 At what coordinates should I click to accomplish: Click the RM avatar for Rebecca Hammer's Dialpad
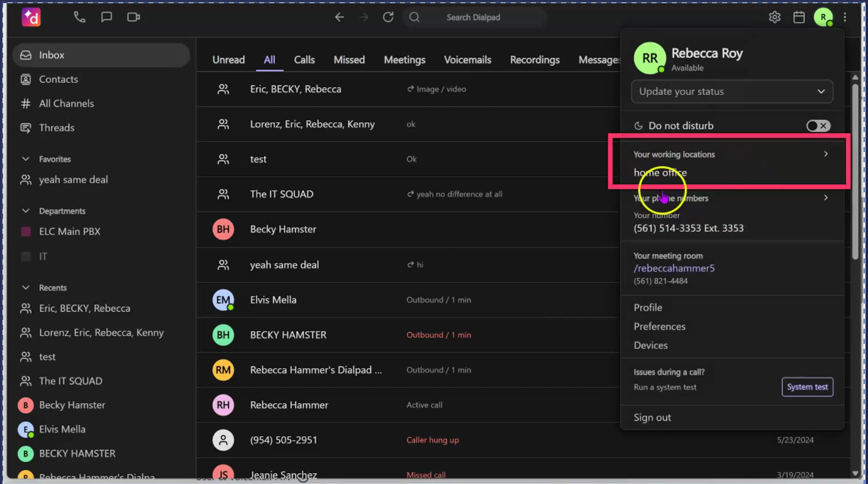[223, 370]
